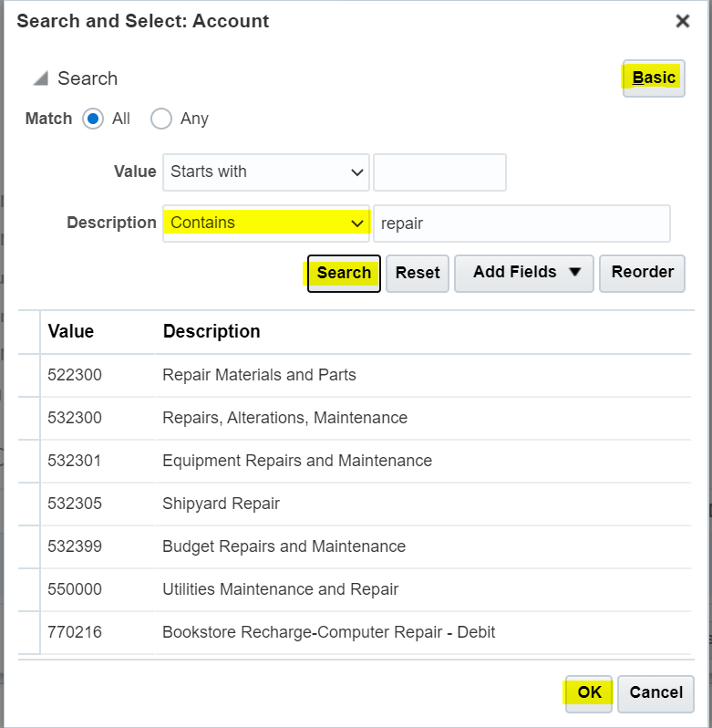This screenshot has height=728, width=712.
Task: Select account value 532305
Action: pos(75,504)
